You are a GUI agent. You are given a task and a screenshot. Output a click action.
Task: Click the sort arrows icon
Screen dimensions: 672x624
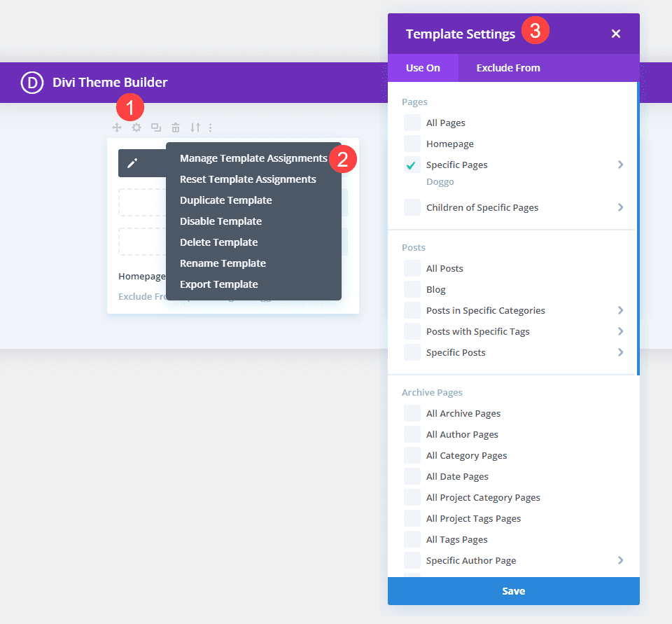pyautogui.click(x=195, y=127)
